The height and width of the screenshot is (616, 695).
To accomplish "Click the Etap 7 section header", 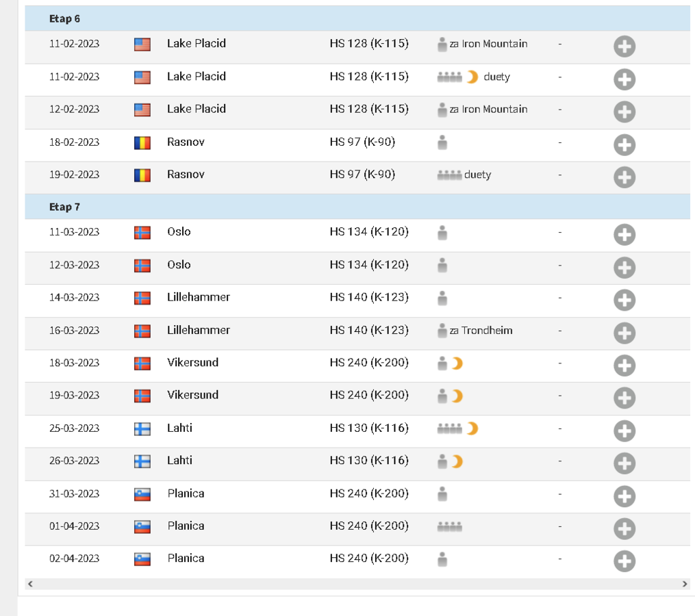I will pyautogui.click(x=357, y=207).
